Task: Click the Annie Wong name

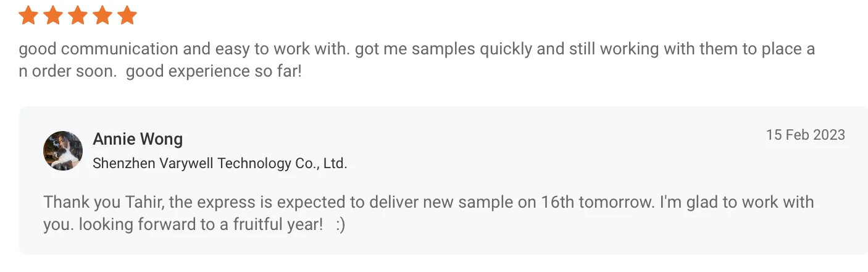Action: tap(138, 139)
